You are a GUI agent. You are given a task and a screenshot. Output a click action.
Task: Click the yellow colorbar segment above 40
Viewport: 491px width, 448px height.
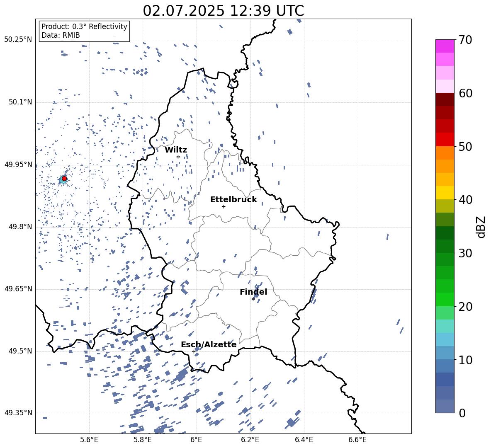(445, 193)
